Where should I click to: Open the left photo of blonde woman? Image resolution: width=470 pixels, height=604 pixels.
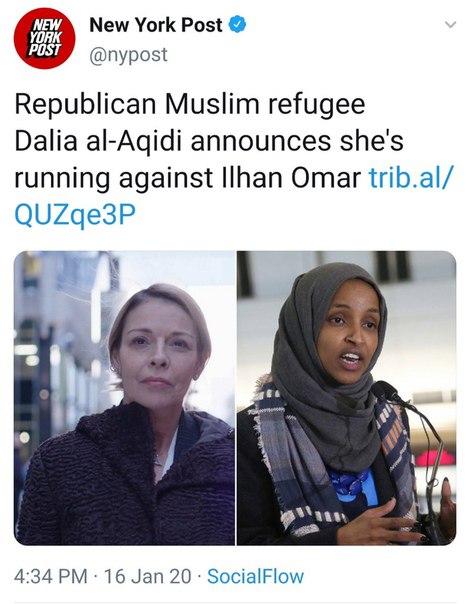124,398
